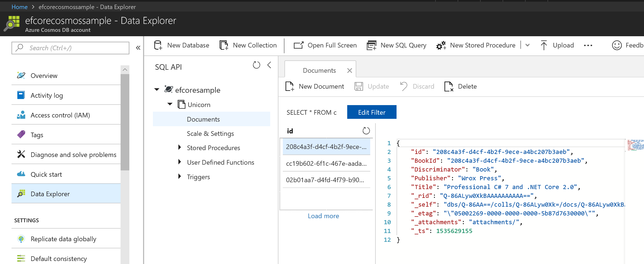644x264 pixels.
Task: Click the Tags label icon
Action: [x=21, y=134]
